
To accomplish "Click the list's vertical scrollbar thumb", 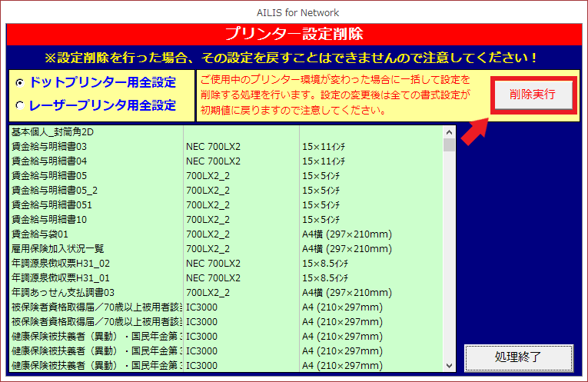I will coord(449,145).
